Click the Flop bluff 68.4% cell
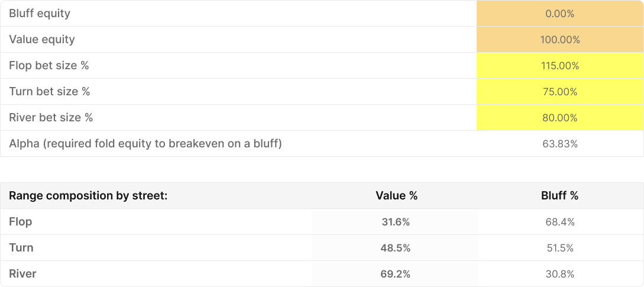Image resolution: width=644 pixels, height=287 pixels. (x=559, y=222)
